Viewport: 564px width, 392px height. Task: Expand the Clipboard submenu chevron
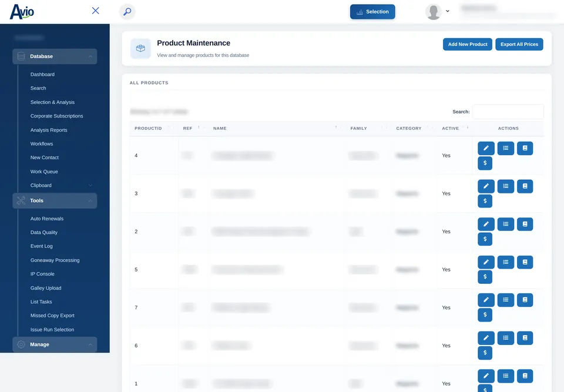pos(90,185)
